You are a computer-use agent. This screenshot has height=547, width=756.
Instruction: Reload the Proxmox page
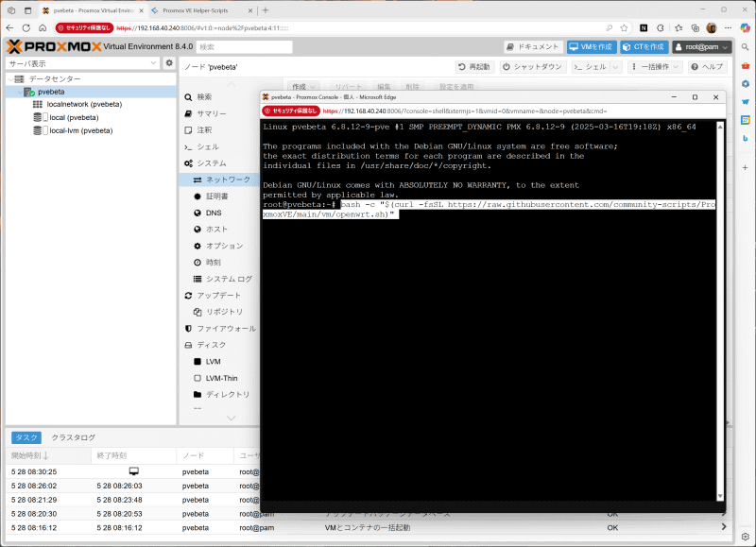26,28
